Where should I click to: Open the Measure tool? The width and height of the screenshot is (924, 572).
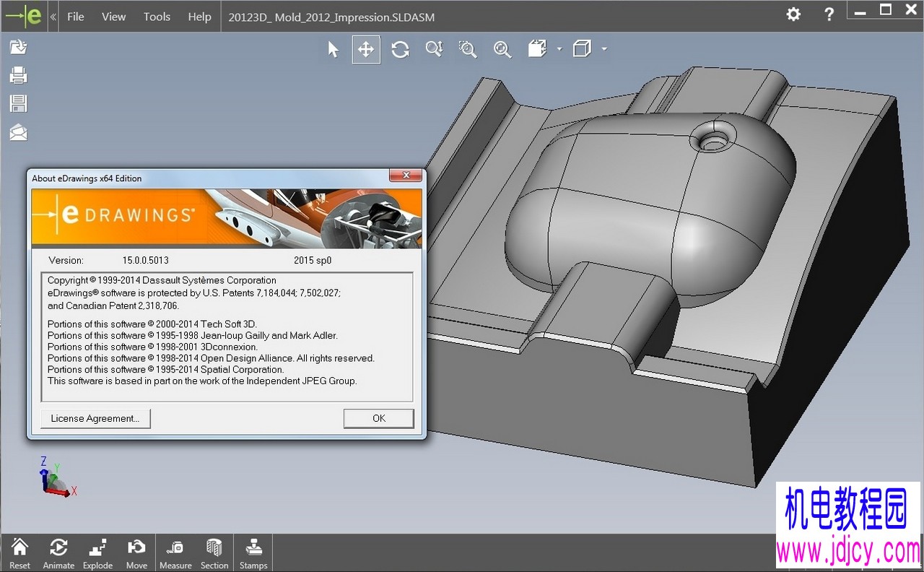pos(175,552)
